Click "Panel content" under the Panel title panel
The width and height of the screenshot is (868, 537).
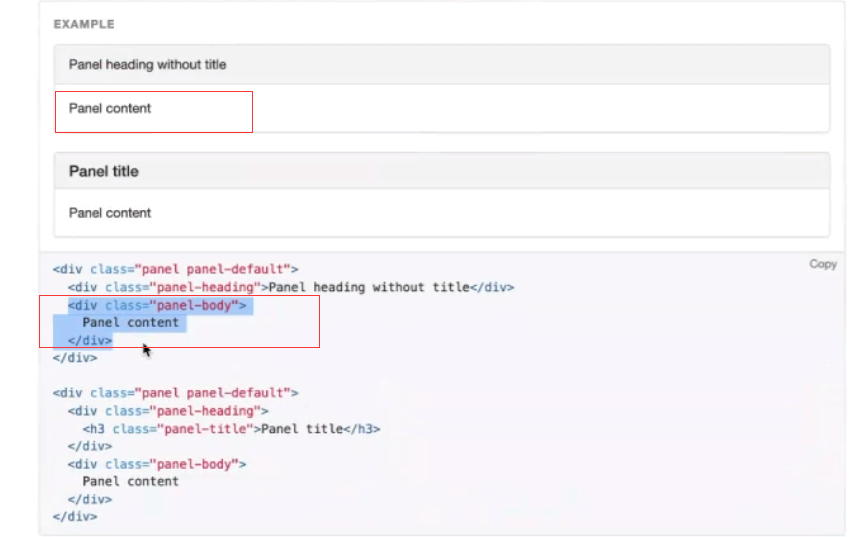coord(110,213)
